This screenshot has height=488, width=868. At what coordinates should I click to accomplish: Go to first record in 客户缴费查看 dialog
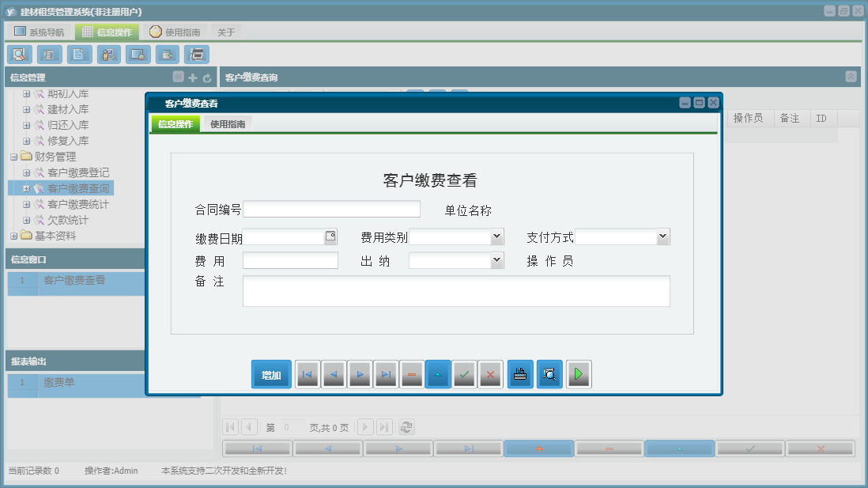coord(308,374)
